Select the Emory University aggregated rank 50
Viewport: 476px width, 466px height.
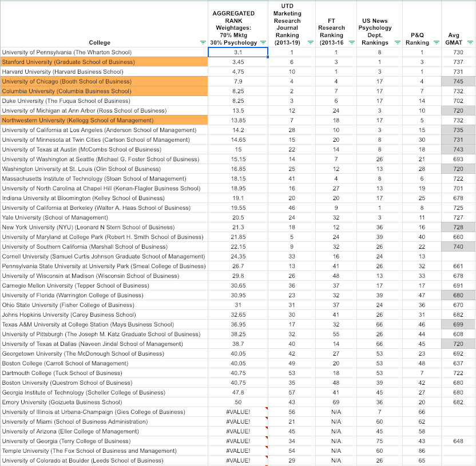[x=238, y=402]
